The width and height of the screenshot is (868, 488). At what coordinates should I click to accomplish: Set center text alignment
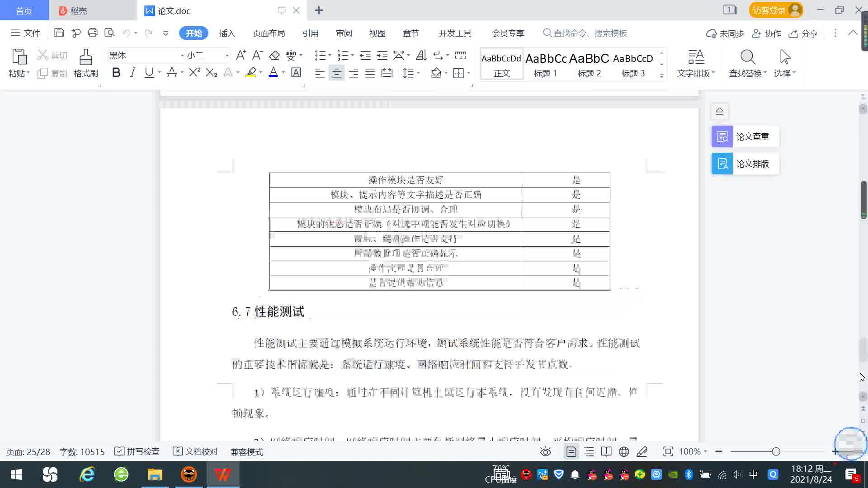pyautogui.click(x=336, y=73)
